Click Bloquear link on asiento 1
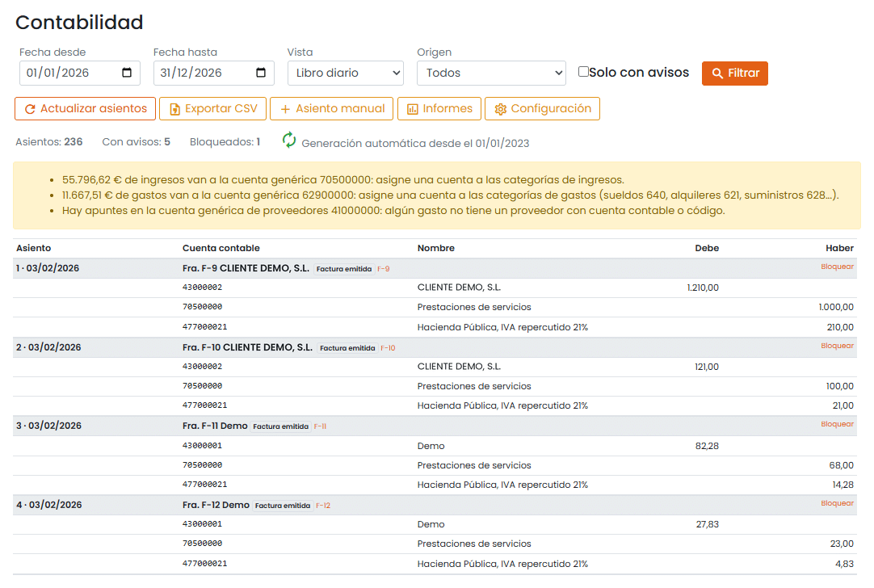The width and height of the screenshot is (874, 588). point(837,267)
